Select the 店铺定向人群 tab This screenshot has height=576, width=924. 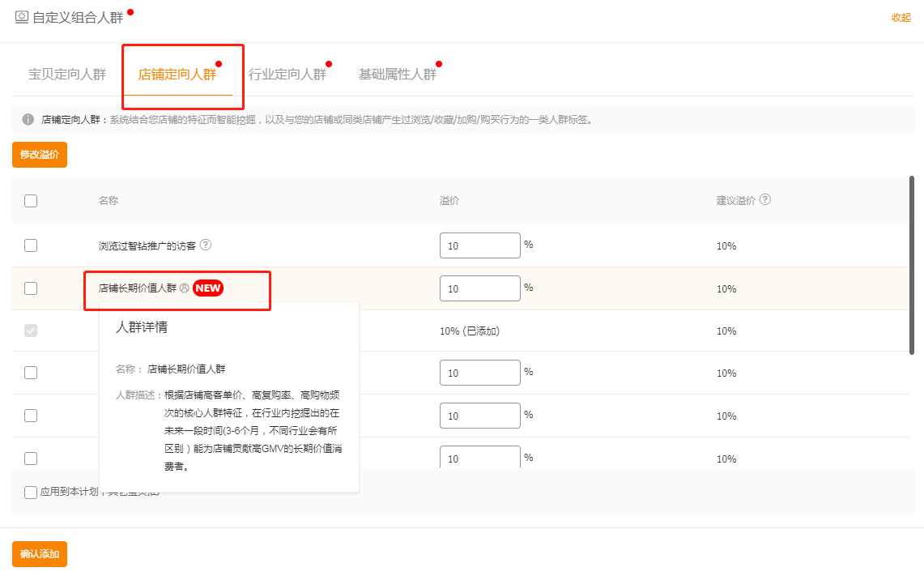[x=177, y=75]
